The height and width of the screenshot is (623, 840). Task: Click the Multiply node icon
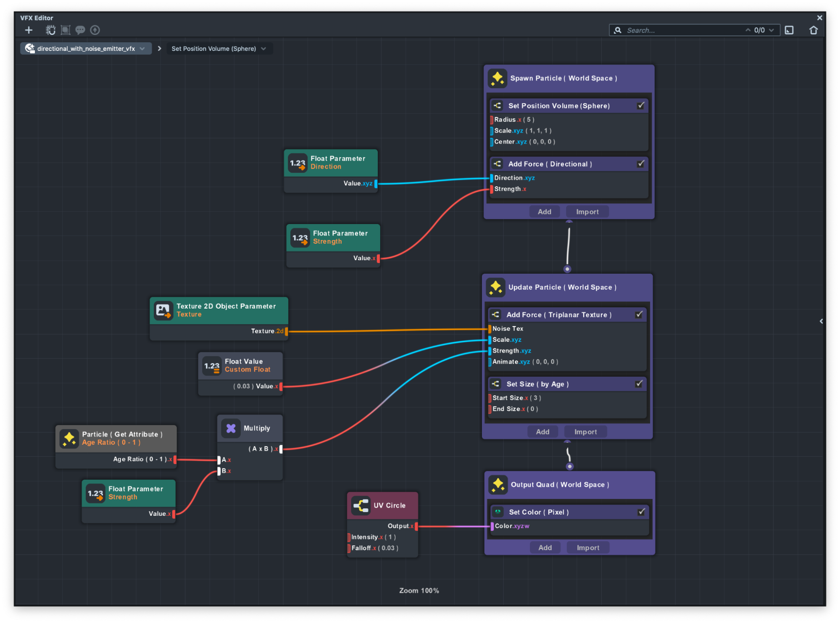pos(231,428)
